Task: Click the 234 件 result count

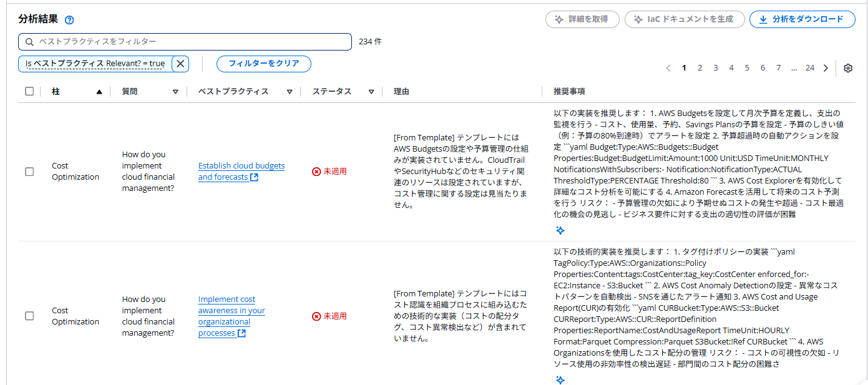Action: [370, 42]
